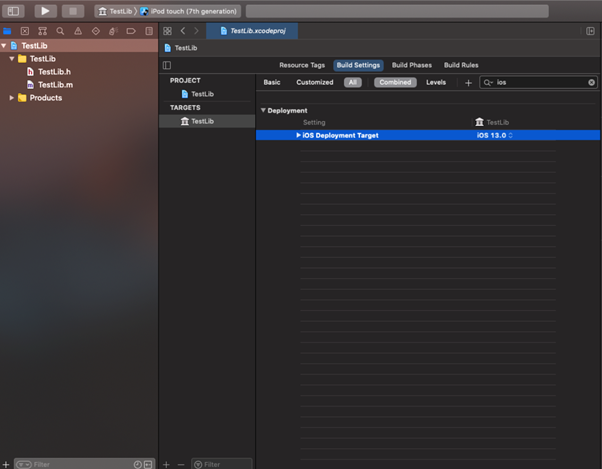This screenshot has height=469, width=602.
Task: Switch to the TestLib.xcodeproj tab
Action: 252,31
